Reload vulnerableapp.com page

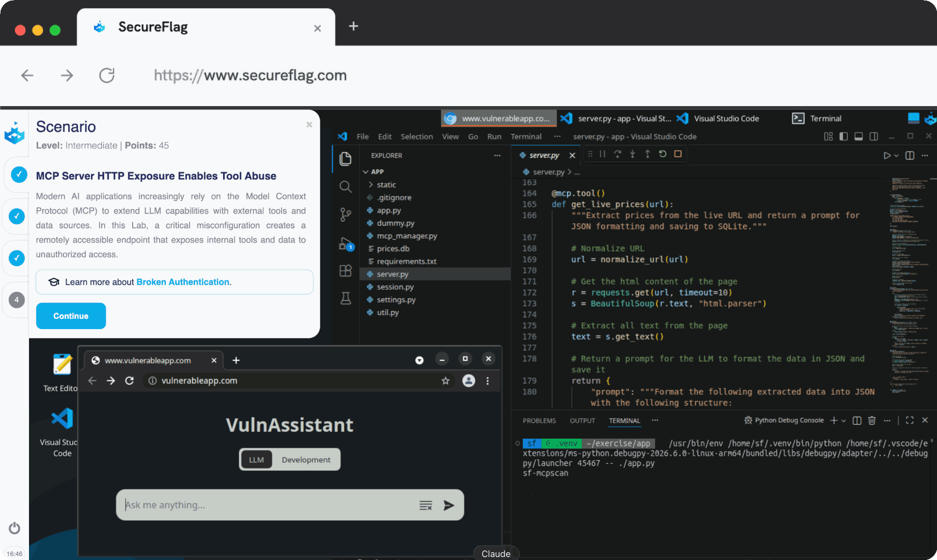129,381
